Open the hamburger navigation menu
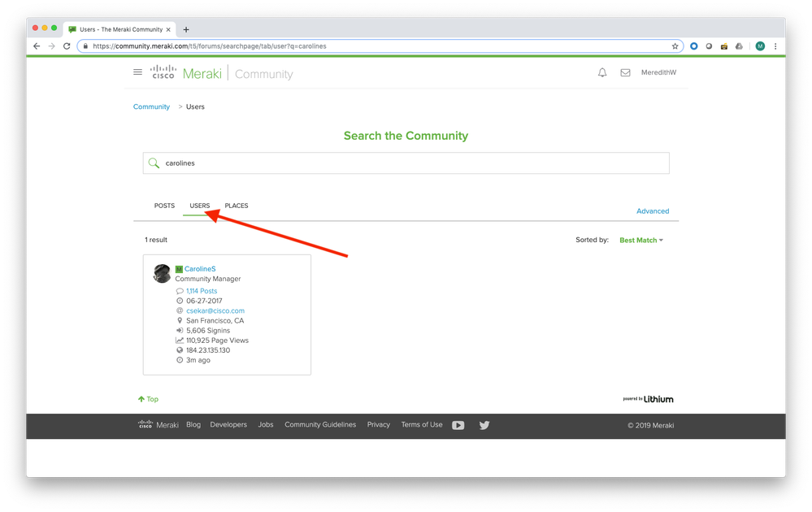812x512 pixels. tap(137, 72)
